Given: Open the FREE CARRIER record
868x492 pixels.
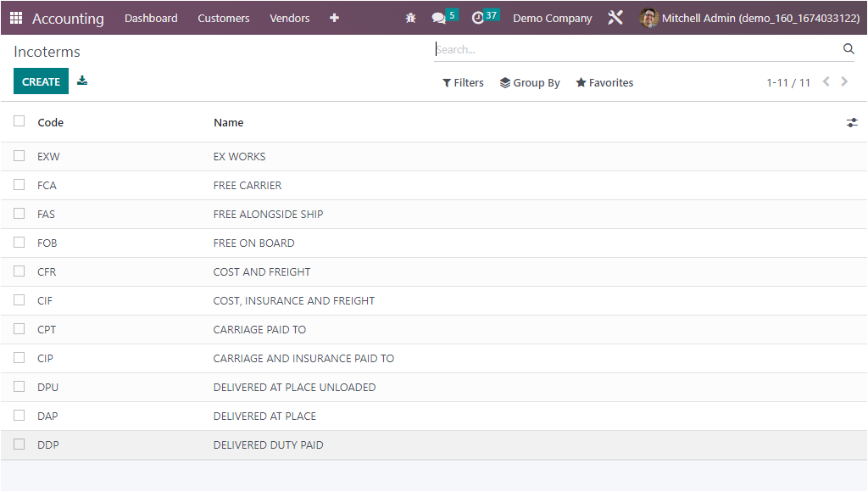Looking at the screenshot, I should [x=248, y=186].
